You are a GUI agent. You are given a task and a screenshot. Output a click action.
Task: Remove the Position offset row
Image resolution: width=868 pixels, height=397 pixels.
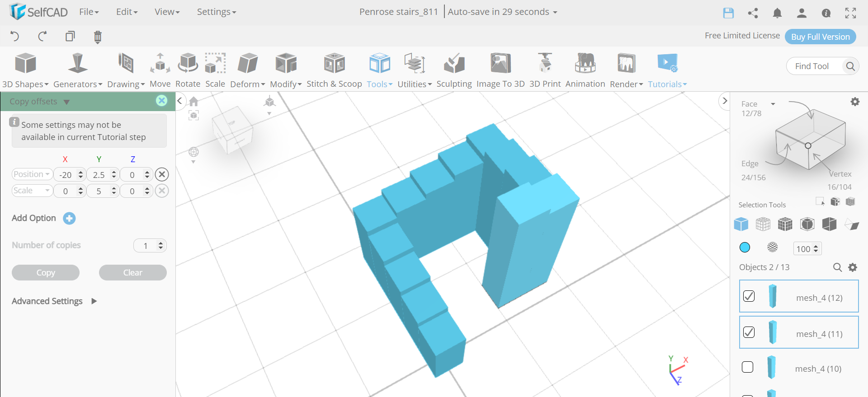(162, 174)
